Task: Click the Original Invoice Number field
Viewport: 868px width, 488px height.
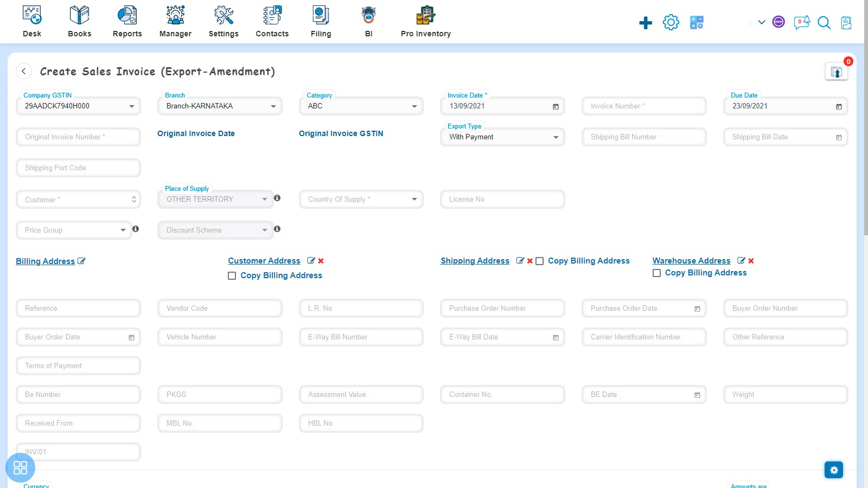Action: (79, 137)
